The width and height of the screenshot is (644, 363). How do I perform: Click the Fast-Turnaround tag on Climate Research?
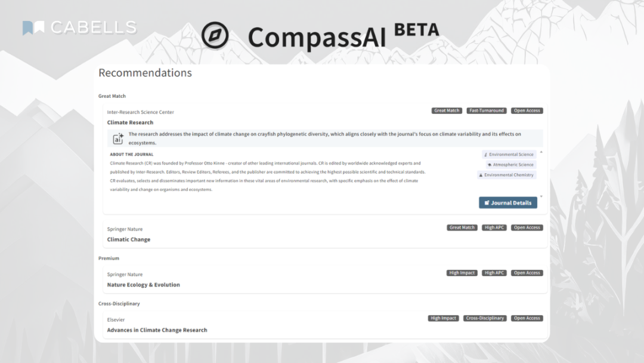click(x=487, y=110)
